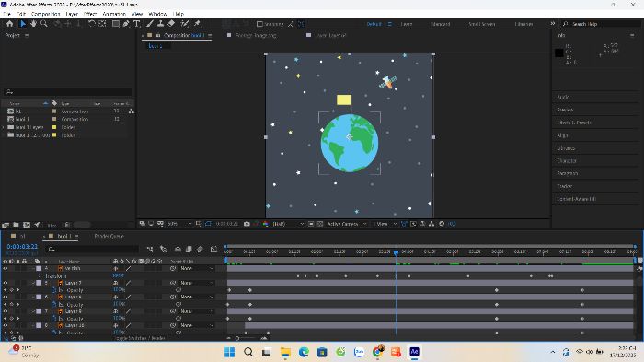
Task: Switch to the Default workspace
Action: click(x=374, y=24)
